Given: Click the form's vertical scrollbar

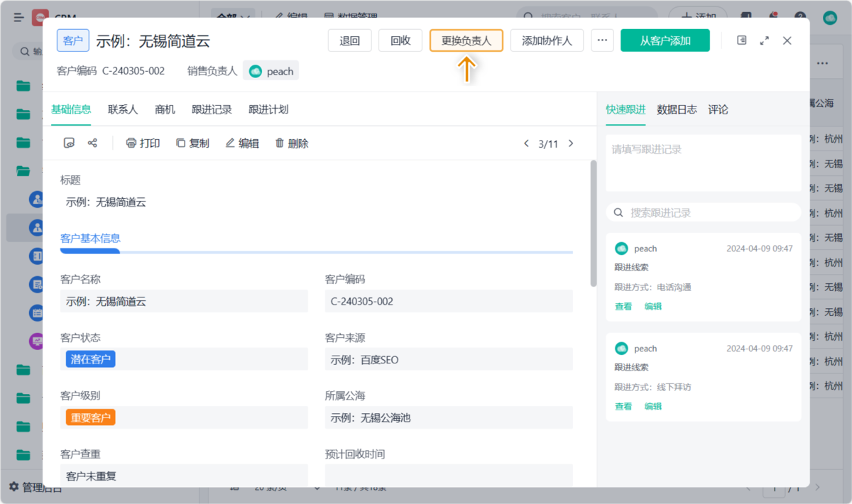Looking at the screenshot, I should click(594, 224).
